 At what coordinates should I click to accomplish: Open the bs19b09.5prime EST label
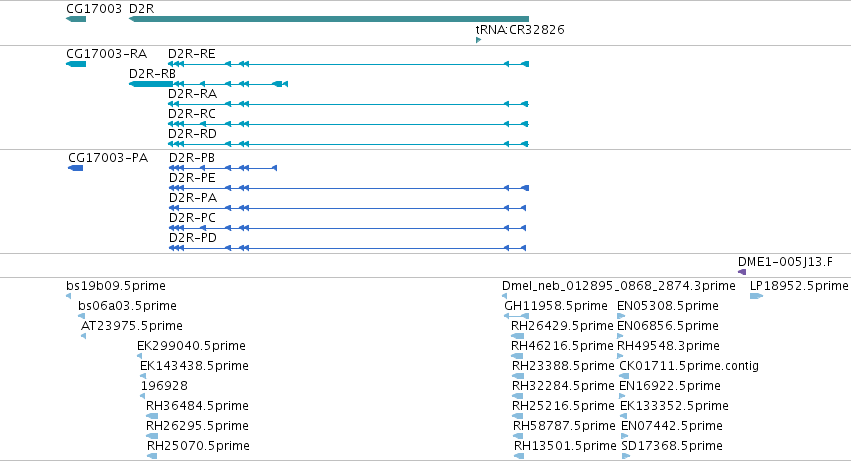tap(116, 286)
